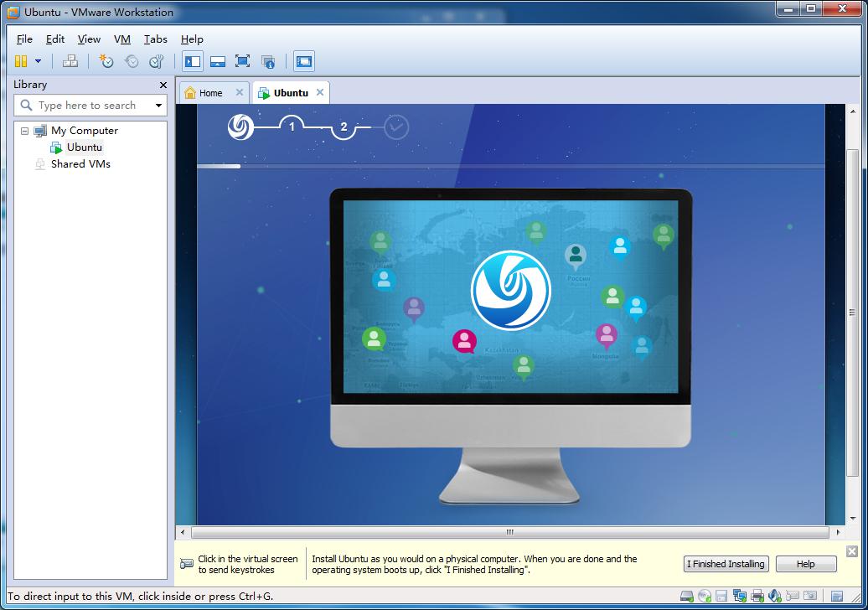Click sound card status icon
The width and height of the screenshot is (868, 610).
tap(774, 596)
